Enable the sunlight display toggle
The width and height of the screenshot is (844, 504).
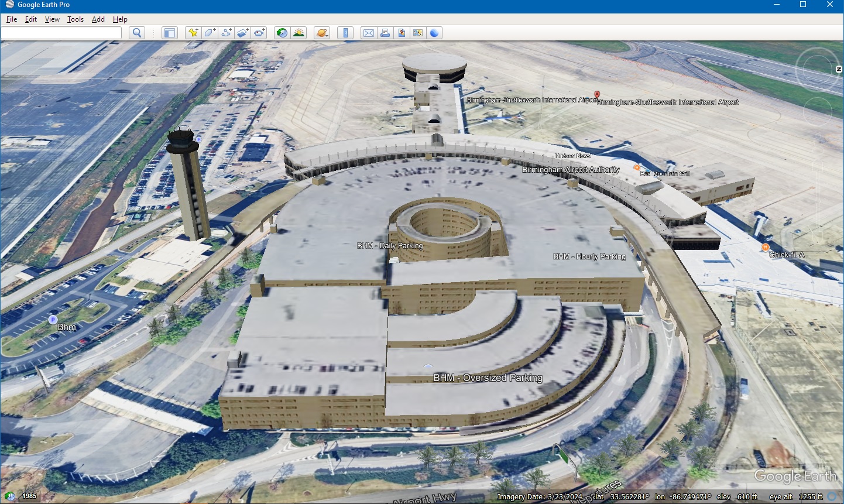[x=299, y=33]
